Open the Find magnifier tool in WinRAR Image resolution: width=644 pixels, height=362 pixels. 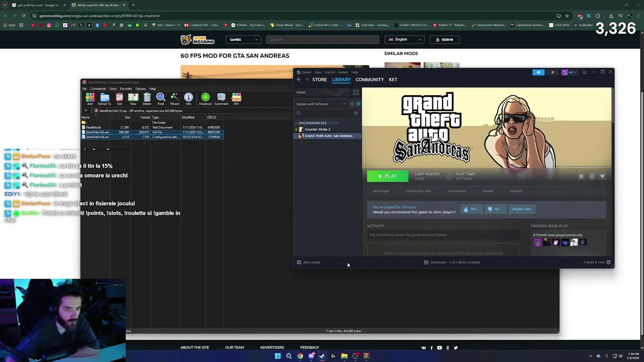160,99
